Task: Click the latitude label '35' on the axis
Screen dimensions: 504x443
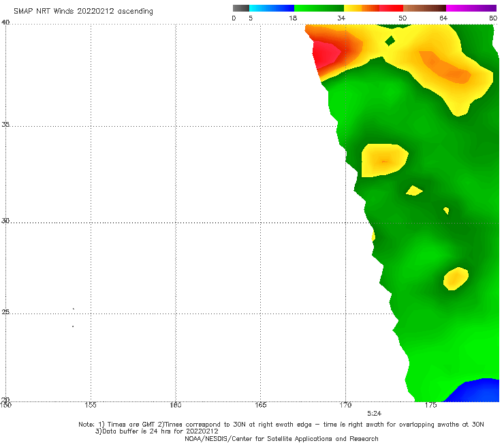Action: 5,124
